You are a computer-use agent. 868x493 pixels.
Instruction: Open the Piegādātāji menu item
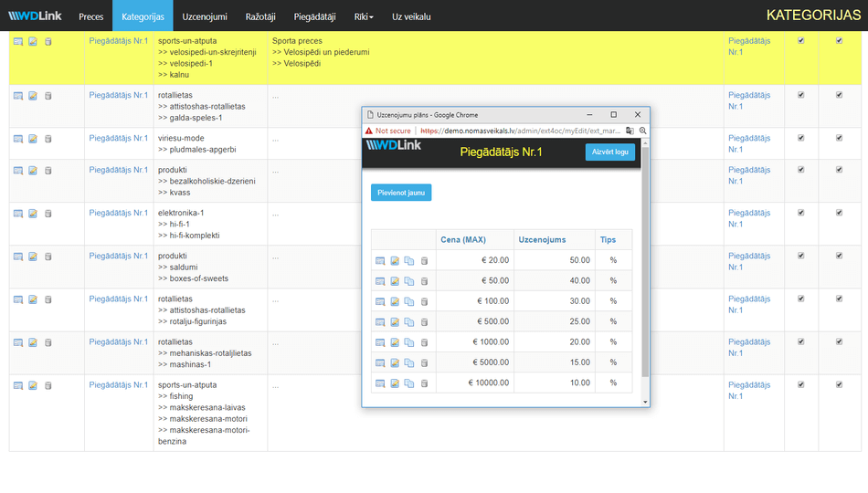(316, 16)
